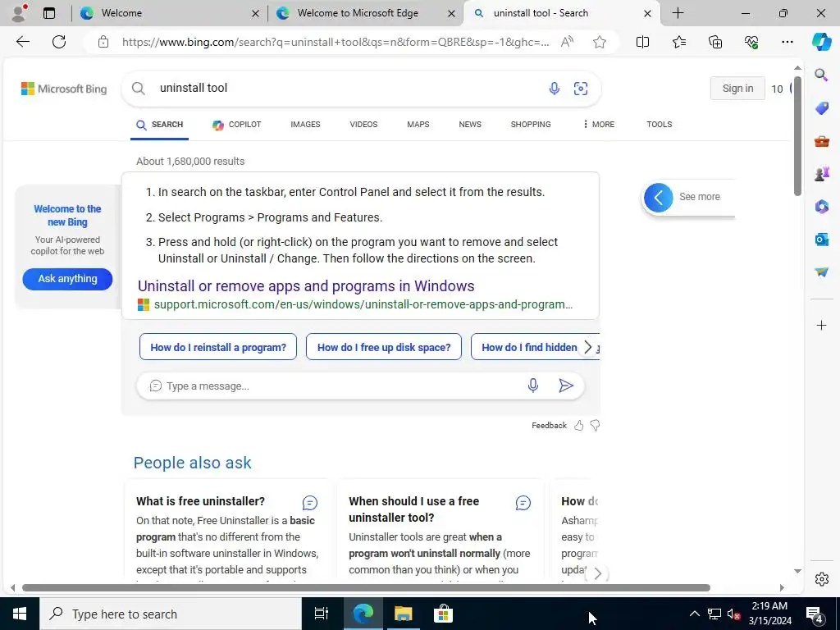This screenshot has height=630, width=840.
Task: Select the Maps search tab
Action: 418,125
